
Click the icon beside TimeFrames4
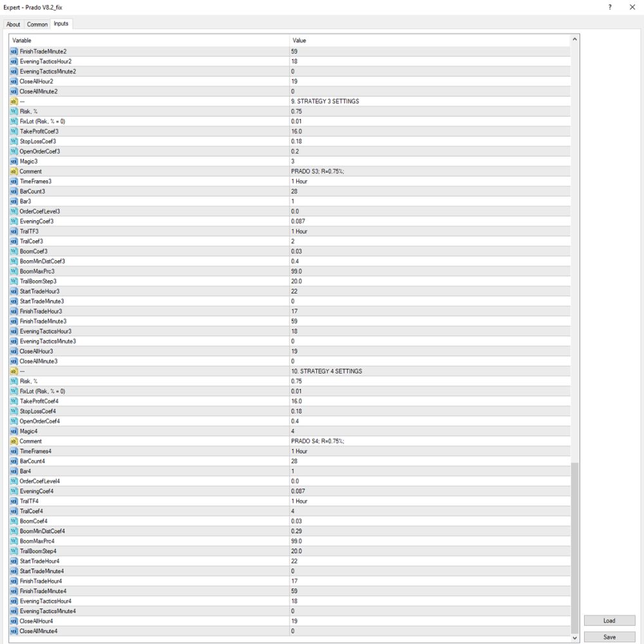14,451
